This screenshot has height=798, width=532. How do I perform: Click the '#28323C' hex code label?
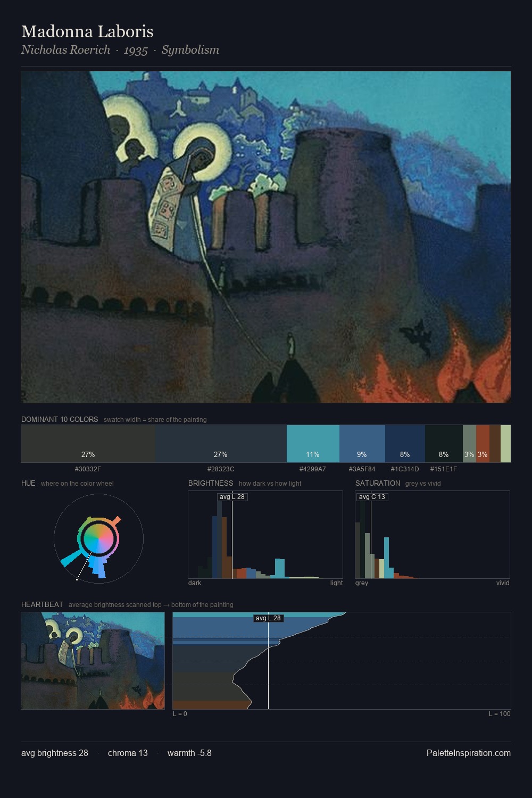[221, 469]
